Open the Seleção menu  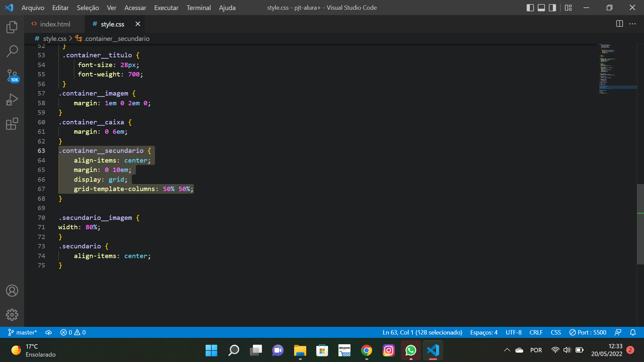click(x=88, y=8)
